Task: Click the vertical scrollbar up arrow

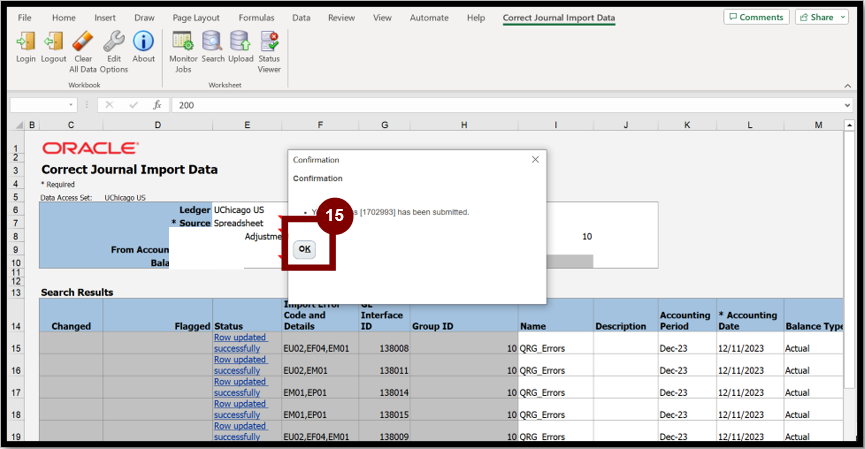Action: click(850, 125)
